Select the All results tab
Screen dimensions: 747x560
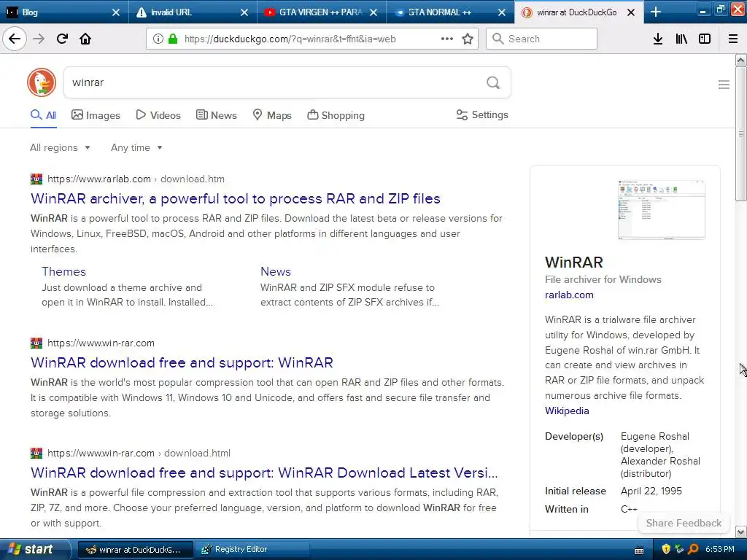coord(43,115)
